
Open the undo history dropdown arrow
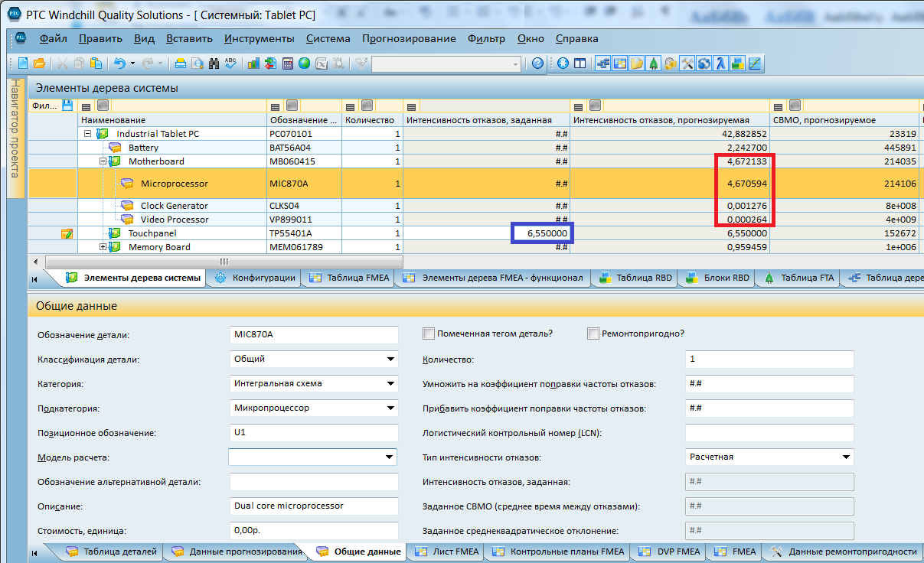pyautogui.click(x=132, y=63)
